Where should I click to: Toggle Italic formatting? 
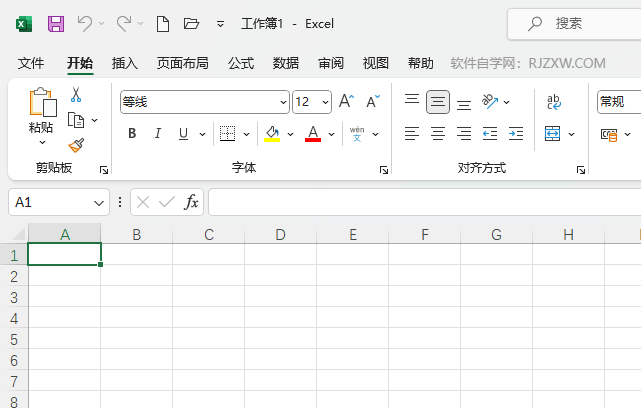(x=158, y=133)
